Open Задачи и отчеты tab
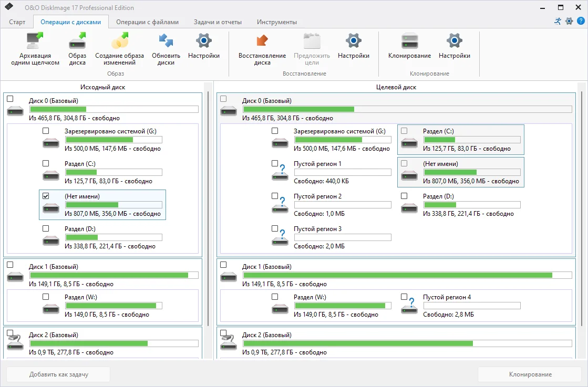Viewport: 588px width, 387px height. pyautogui.click(x=218, y=22)
